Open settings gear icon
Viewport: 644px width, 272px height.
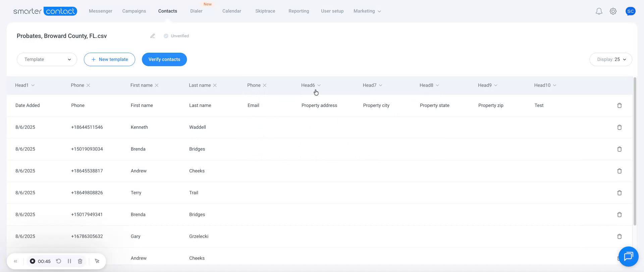coord(613,11)
